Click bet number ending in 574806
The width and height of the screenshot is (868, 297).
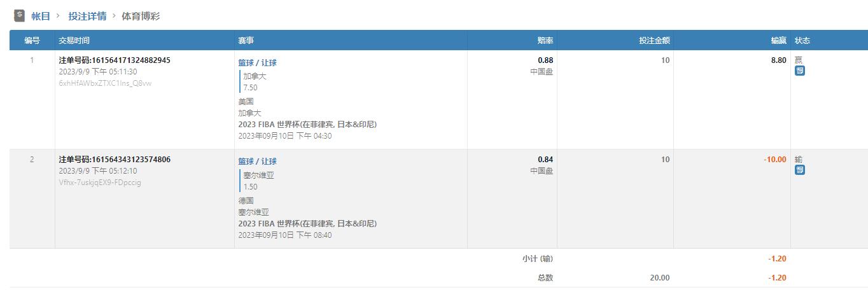click(115, 160)
